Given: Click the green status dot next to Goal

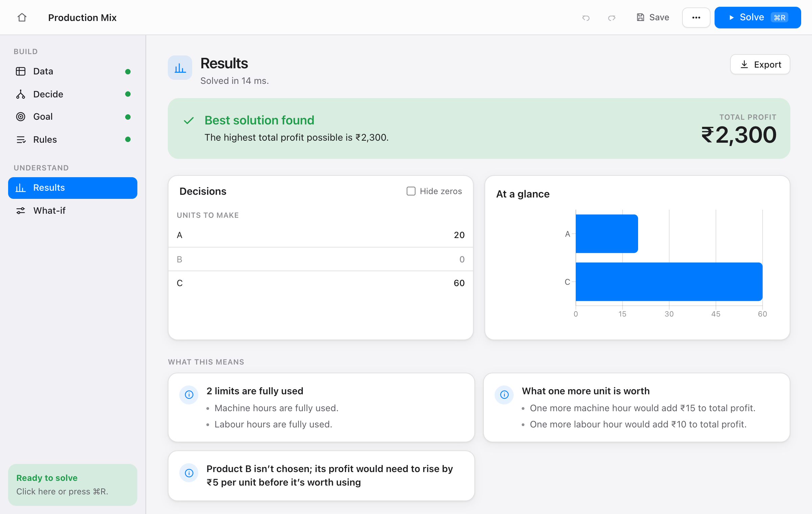Looking at the screenshot, I should [128, 117].
